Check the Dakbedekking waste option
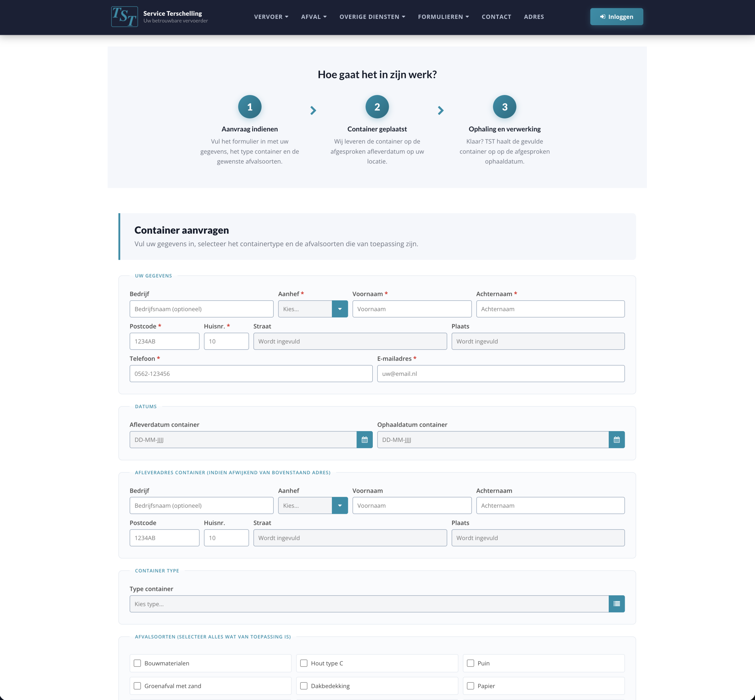 (304, 686)
